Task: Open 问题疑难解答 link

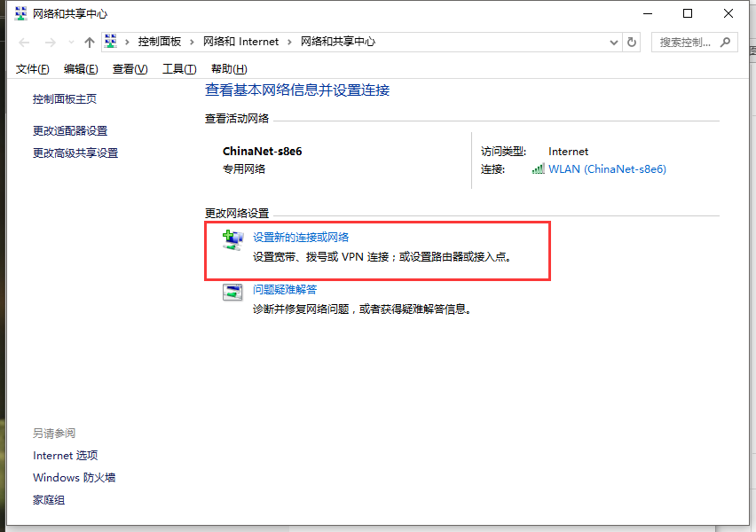Action: (x=285, y=290)
